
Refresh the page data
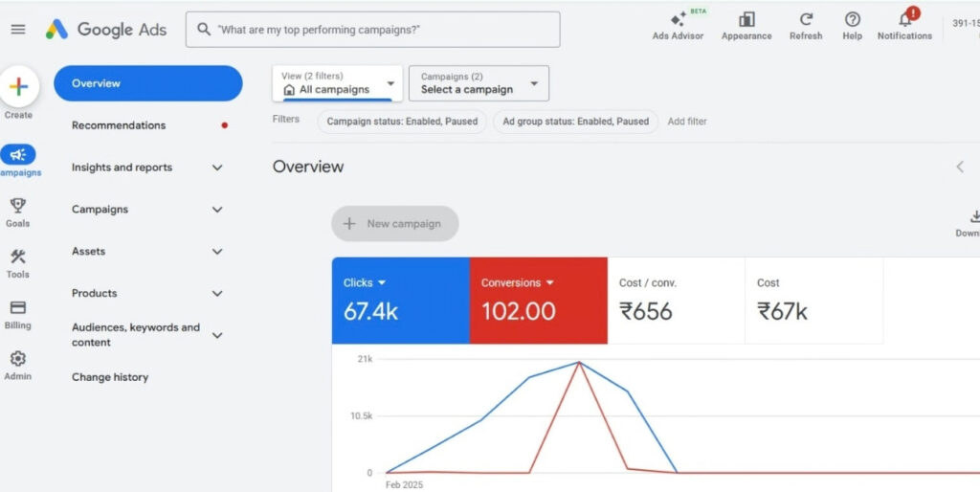(806, 20)
